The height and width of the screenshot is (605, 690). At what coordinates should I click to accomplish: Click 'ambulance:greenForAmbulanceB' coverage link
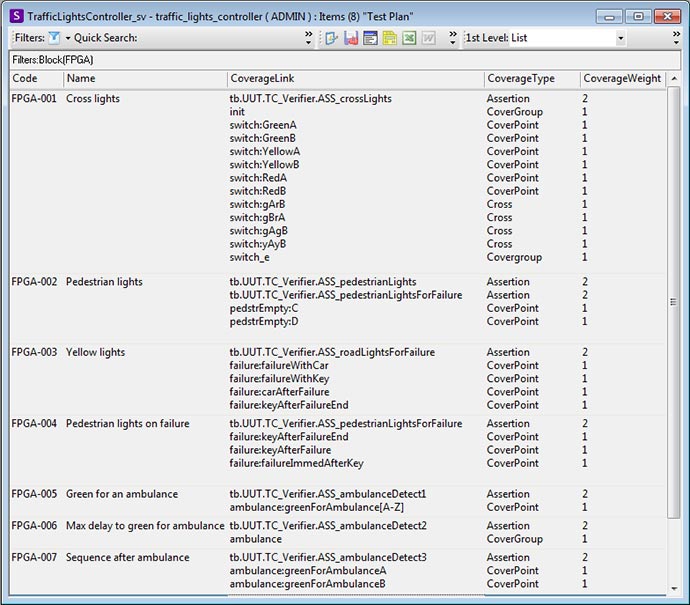click(308, 583)
